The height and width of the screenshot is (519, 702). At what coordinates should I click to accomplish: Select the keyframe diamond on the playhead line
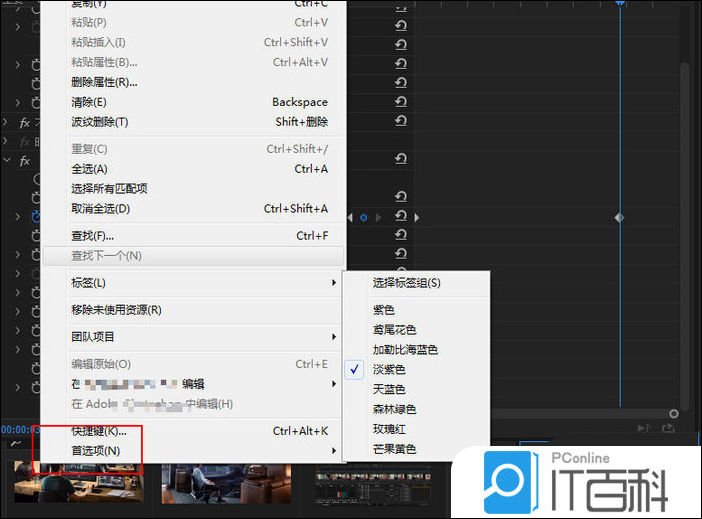(x=619, y=218)
